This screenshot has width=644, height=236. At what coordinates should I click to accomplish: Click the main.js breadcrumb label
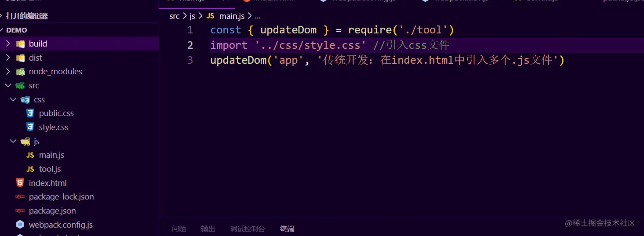[x=232, y=16]
